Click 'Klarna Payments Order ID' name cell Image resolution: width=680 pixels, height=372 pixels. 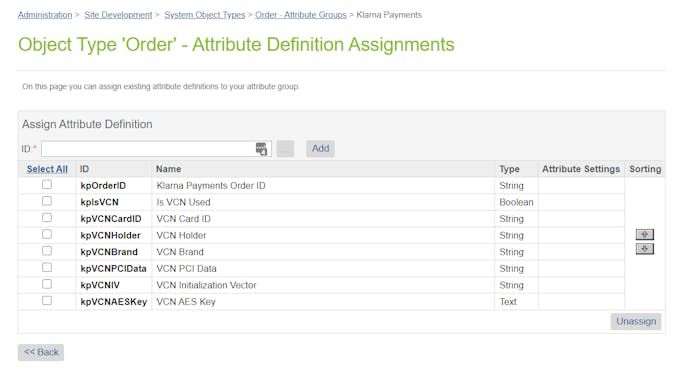(x=211, y=186)
